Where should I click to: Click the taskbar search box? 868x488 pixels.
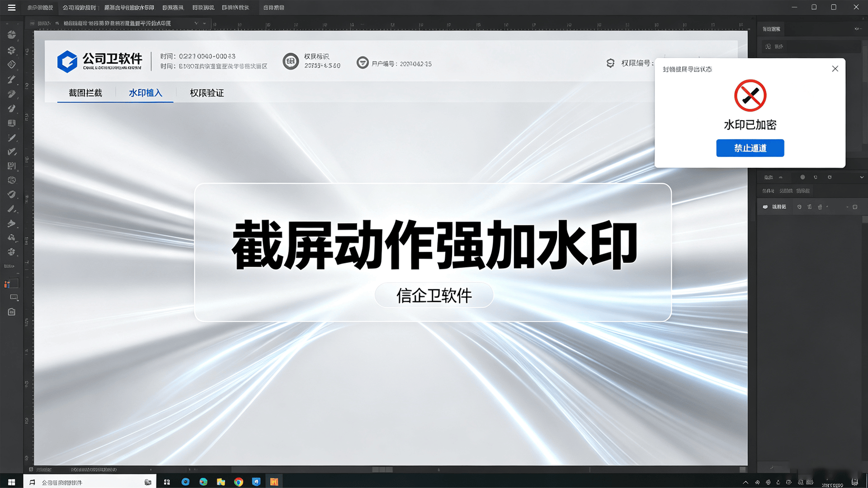click(x=90, y=482)
